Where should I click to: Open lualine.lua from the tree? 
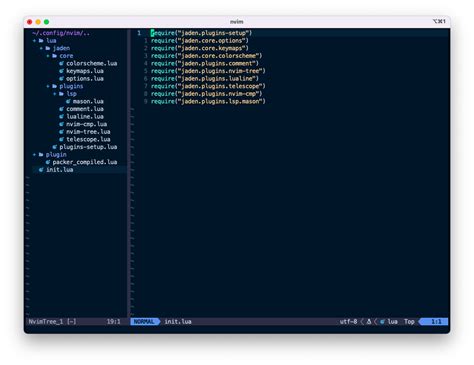point(85,117)
